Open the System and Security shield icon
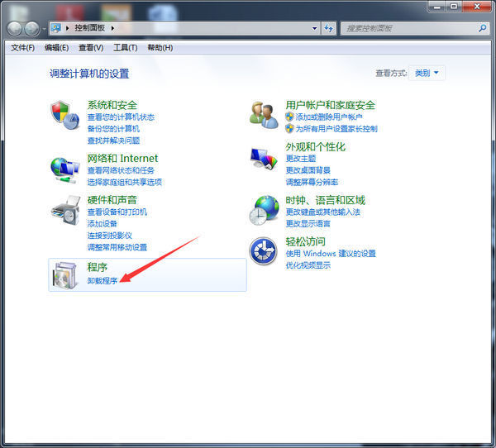 (x=64, y=115)
